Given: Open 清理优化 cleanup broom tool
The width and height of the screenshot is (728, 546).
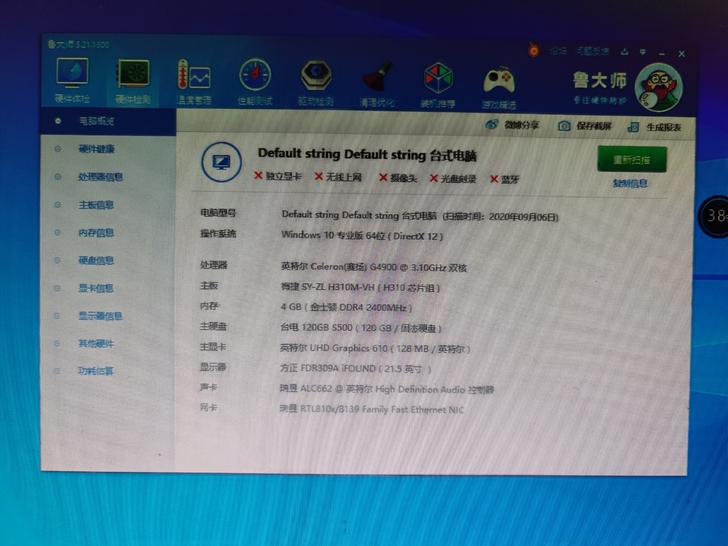Looking at the screenshot, I should click(377, 84).
